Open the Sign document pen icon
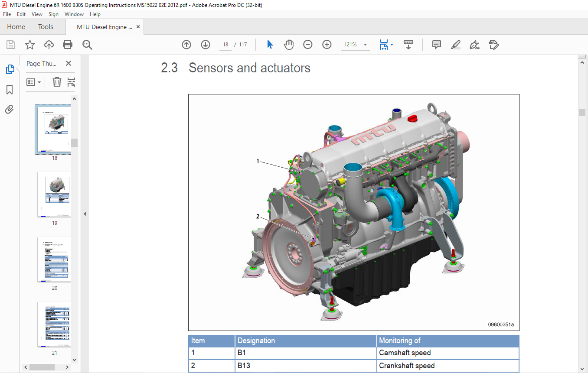Screen dimensions: 588x373 click(474, 45)
